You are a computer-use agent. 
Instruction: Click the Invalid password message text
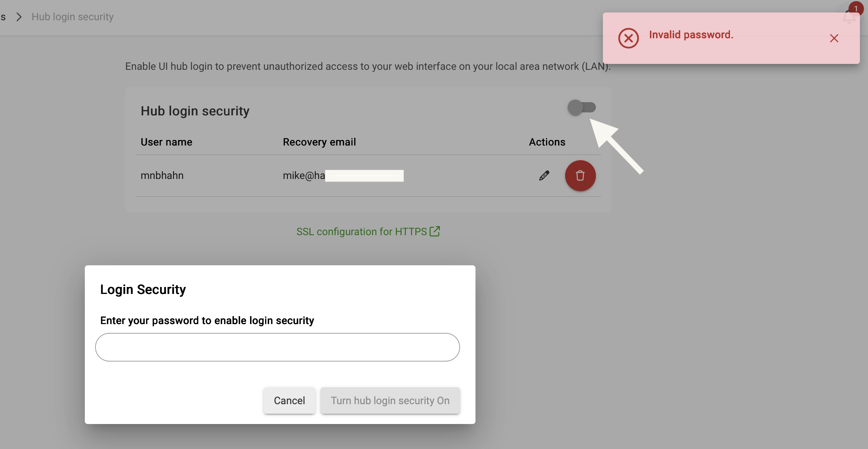pyautogui.click(x=691, y=35)
